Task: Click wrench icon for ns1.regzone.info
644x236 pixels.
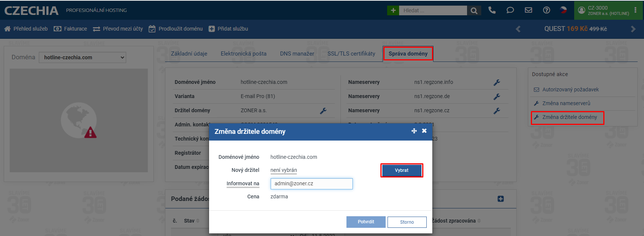Action: click(x=497, y=82)
